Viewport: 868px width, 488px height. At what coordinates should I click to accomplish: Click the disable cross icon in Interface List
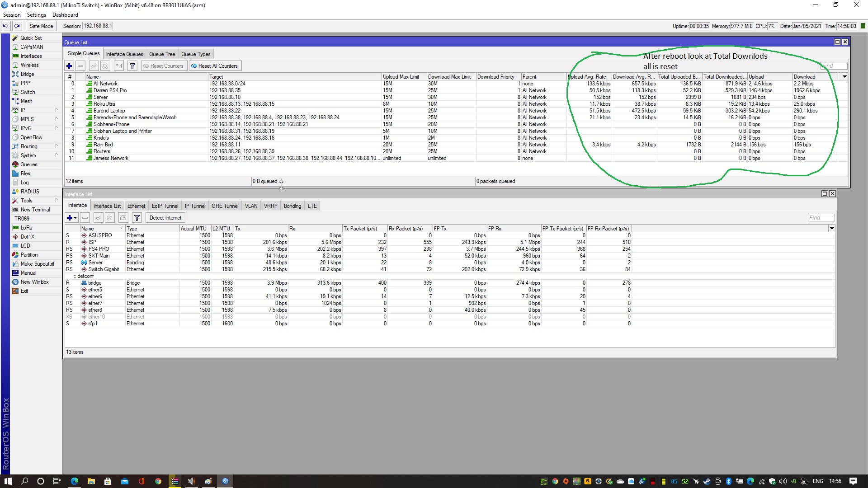[x=110, y=218]
